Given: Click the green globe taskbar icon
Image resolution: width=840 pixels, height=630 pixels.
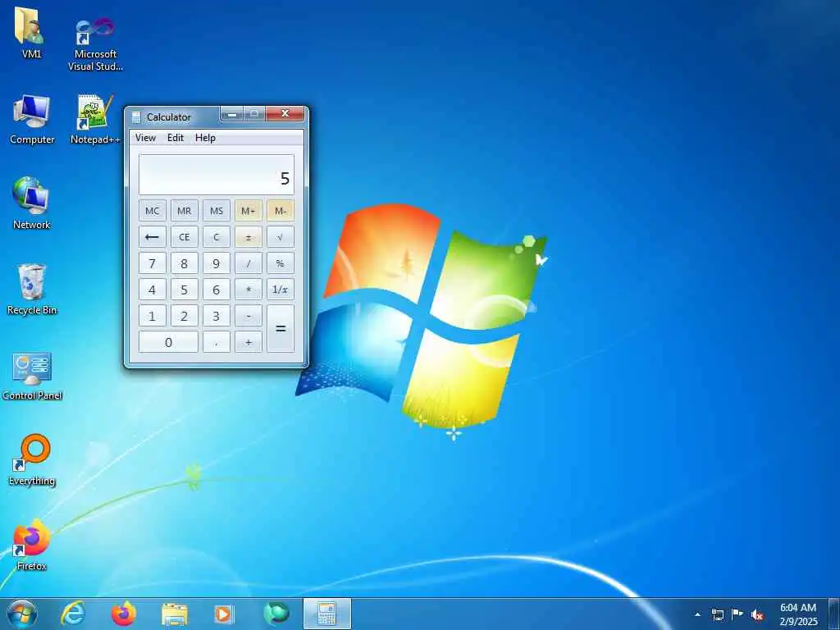Looking at the screenshot, I should coord(276,614).
